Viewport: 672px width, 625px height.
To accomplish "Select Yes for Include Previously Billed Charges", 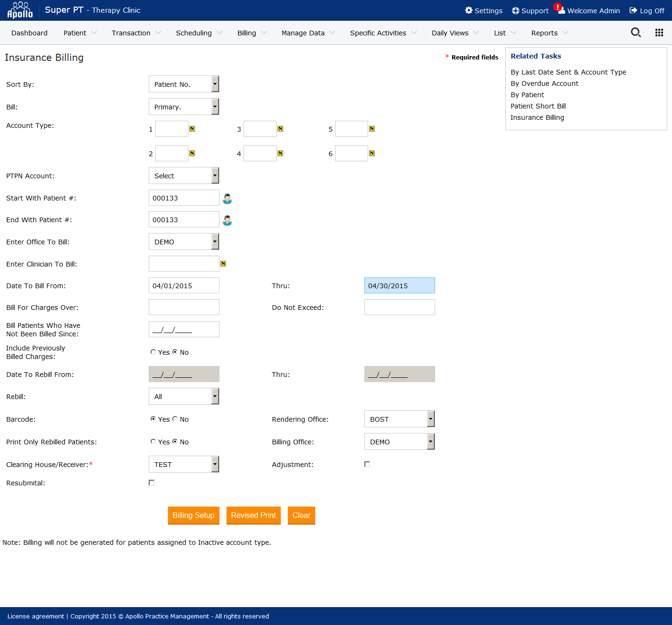I will pos(153,352).
